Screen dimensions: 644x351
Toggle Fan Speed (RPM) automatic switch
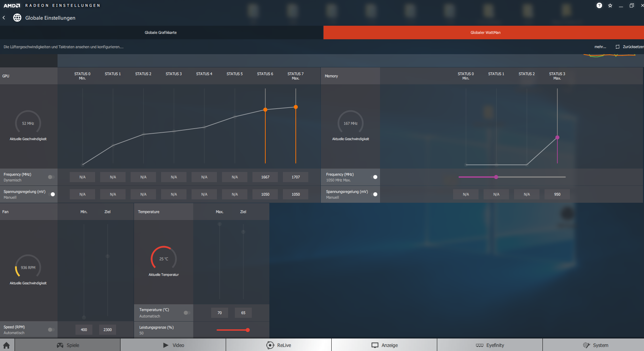tap(51, 330)
